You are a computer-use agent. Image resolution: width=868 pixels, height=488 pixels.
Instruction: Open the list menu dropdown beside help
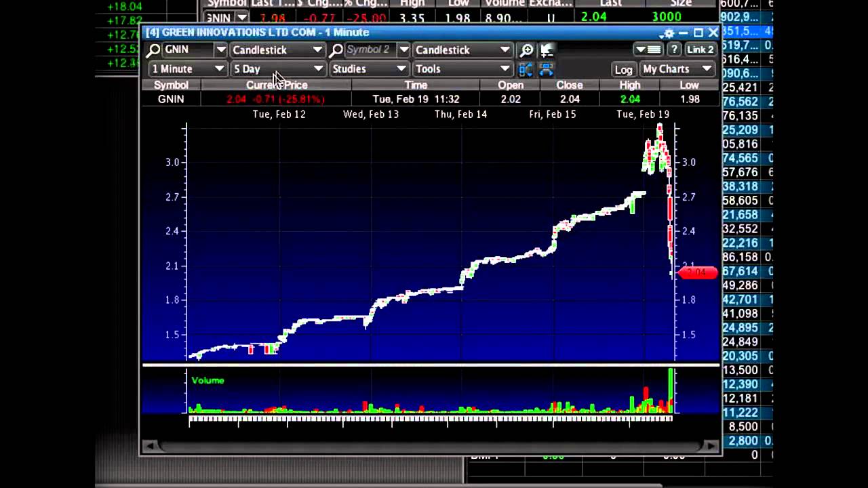point(648,49)
